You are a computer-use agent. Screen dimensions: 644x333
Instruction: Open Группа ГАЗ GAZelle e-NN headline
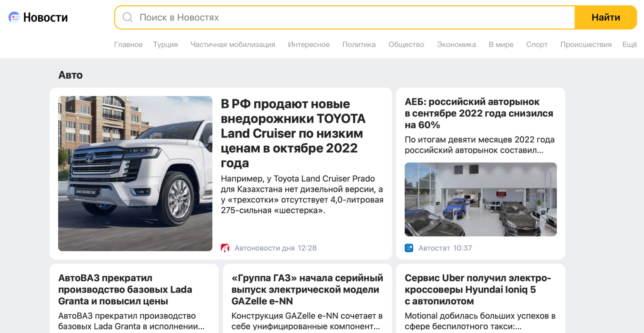click(307, 290)
